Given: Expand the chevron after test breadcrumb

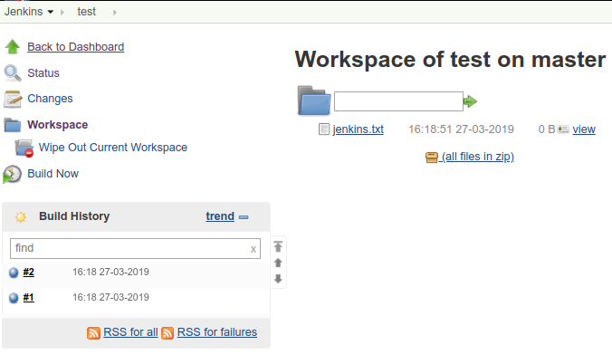Looking at the screenshot, I should pyautogui.click(x=115, y=13).
